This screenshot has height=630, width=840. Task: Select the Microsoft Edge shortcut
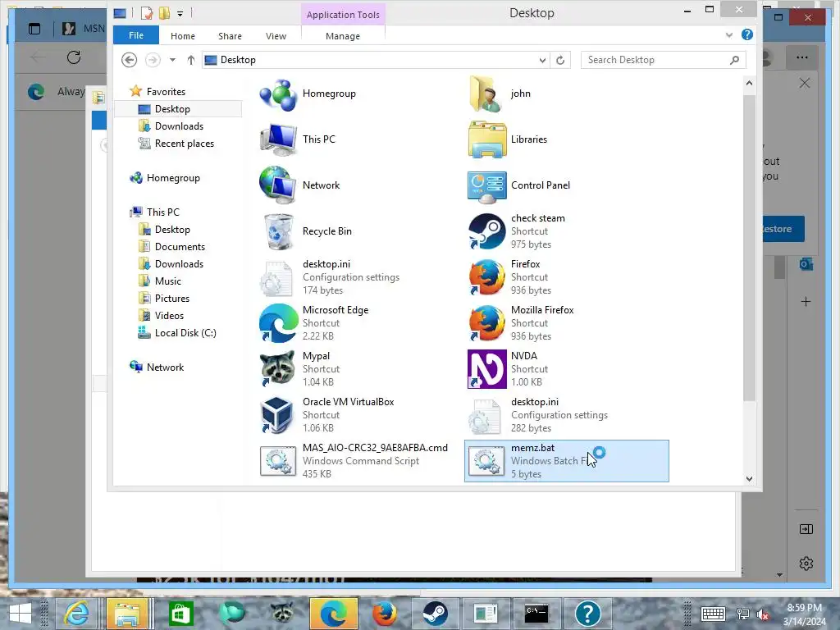(314, 323)
